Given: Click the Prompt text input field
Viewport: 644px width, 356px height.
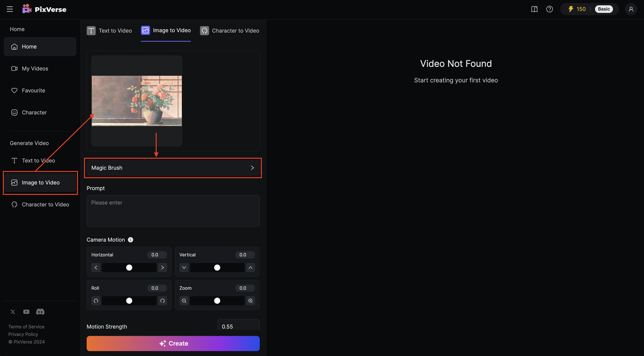Looking at the screenshot, I should [x=173, y=211].
